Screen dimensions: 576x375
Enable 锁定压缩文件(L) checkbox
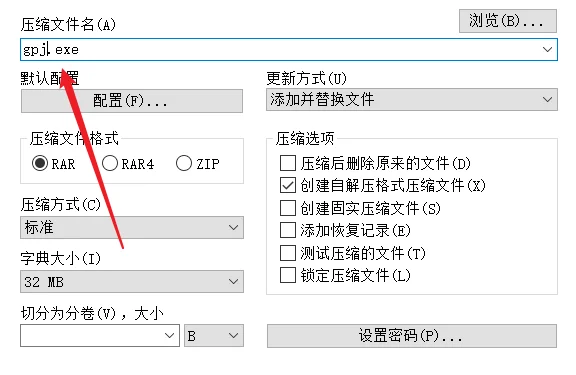pyautogui.click(x=288, y=275)
